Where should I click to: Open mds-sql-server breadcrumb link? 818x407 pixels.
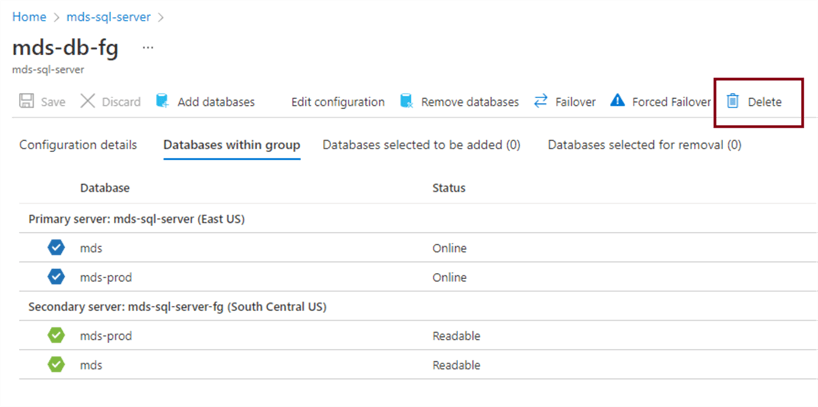(108, 17)
